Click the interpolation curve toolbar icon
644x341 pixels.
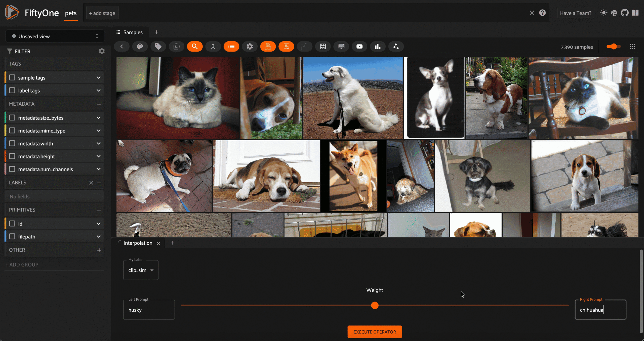point(305,47)
